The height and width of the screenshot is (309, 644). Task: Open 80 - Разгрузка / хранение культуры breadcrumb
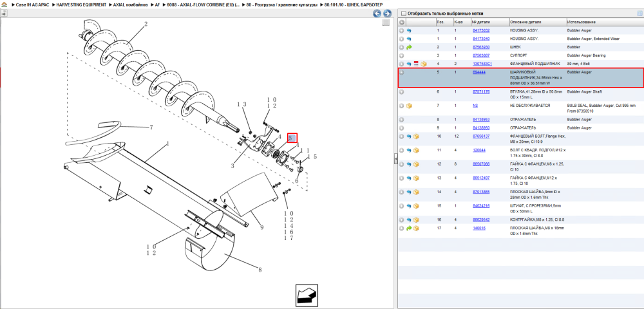click(282, 5)
